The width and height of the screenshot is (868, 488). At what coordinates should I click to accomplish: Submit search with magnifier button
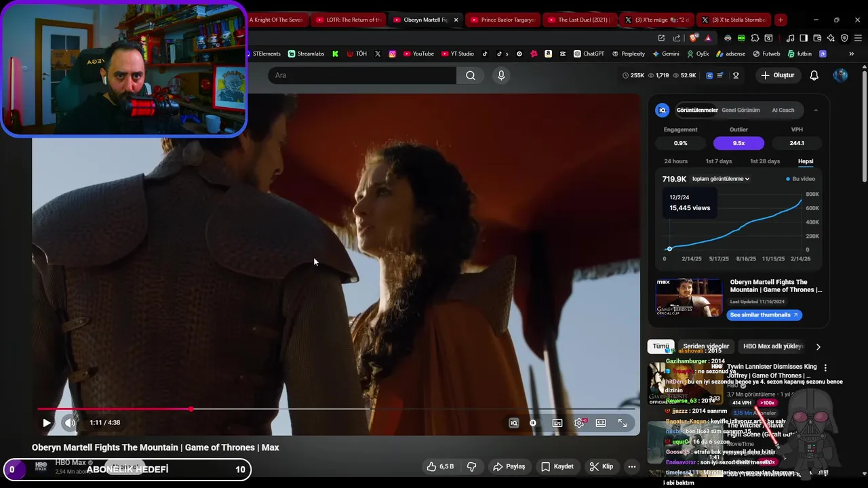click(x=471, y=75)
